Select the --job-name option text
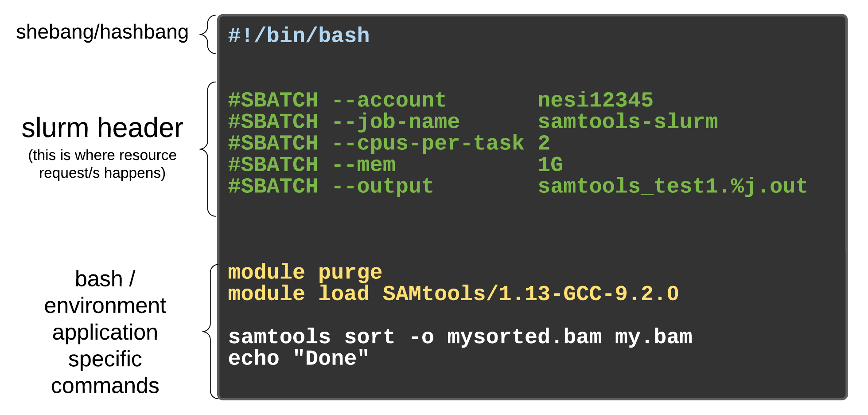Screen dimensions: 868x415 [x=396, y=122]
